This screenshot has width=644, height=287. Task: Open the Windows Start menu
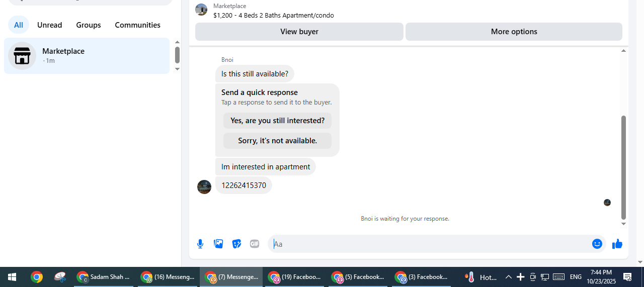pos(12,277)
